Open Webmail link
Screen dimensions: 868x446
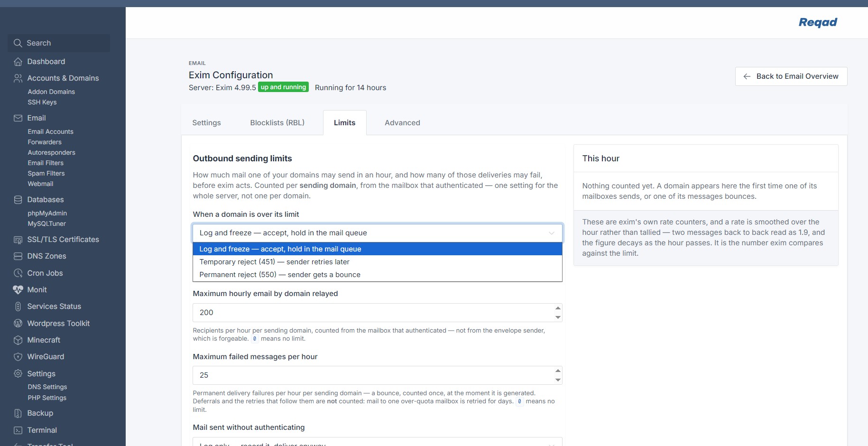(40, 184)
